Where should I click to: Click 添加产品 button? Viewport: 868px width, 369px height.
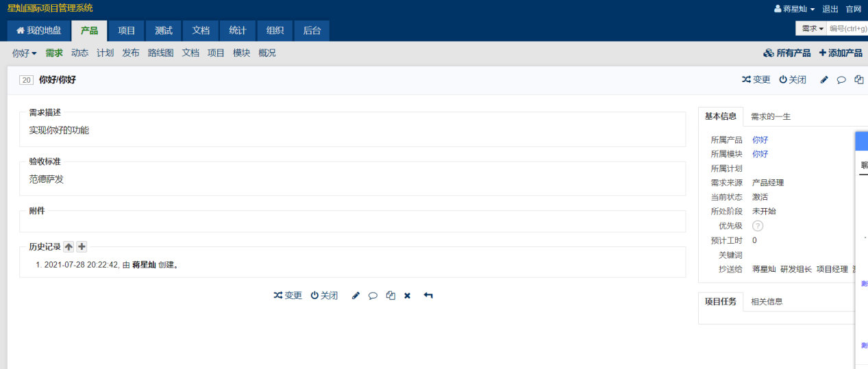click(x=841, y=53)
